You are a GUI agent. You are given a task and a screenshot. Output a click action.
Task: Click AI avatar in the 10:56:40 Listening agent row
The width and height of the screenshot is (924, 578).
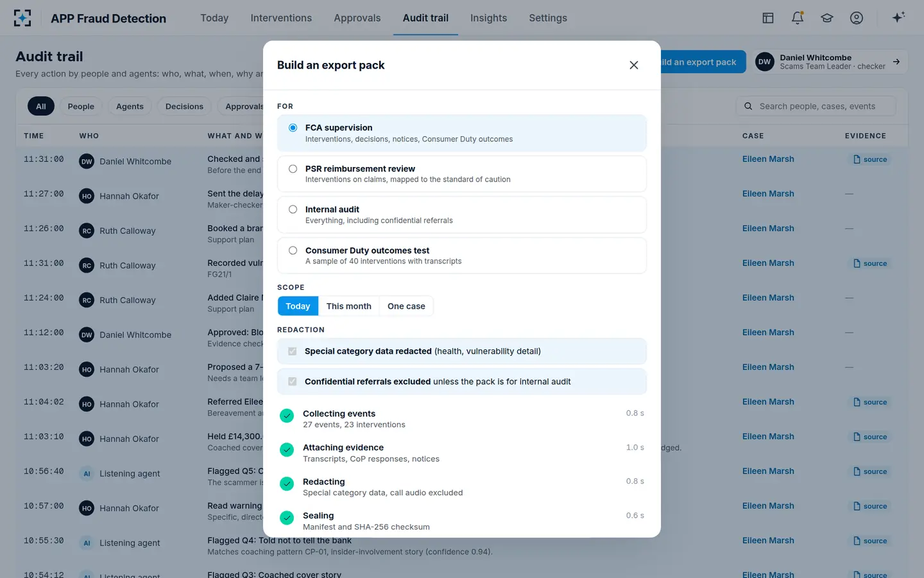(x=87, y=473)
